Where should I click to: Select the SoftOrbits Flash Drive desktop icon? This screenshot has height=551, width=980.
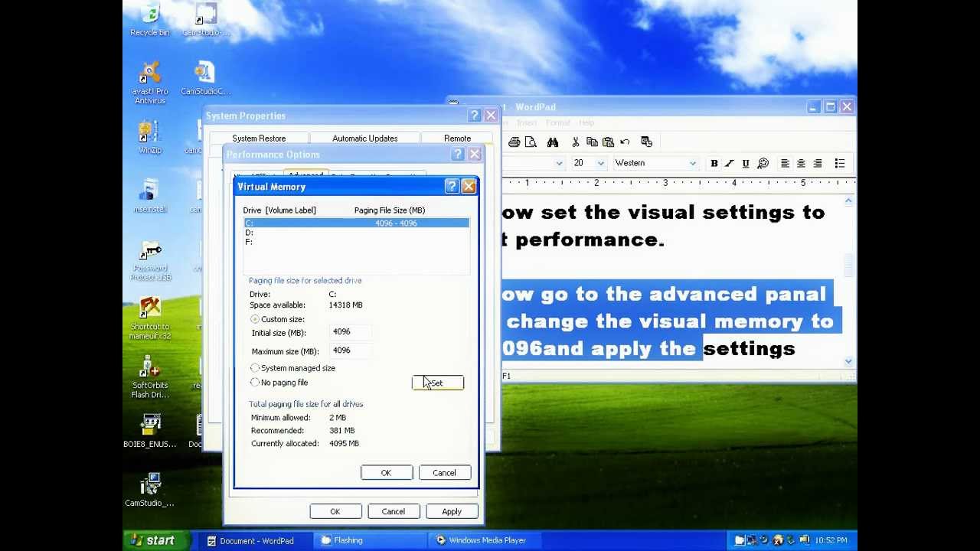(x=150, y=377)
